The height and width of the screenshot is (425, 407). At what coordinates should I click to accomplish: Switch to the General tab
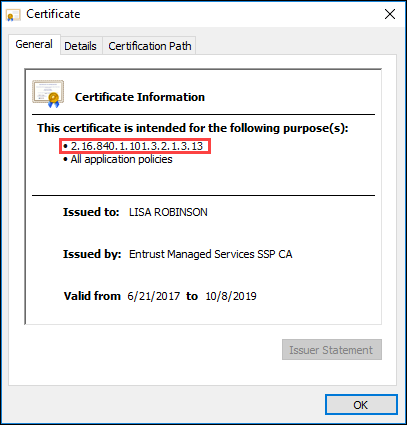(x=34, y=44)
